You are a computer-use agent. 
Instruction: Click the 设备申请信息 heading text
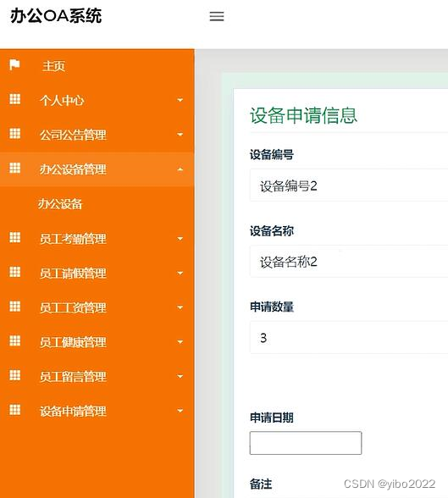pos(303,115)
